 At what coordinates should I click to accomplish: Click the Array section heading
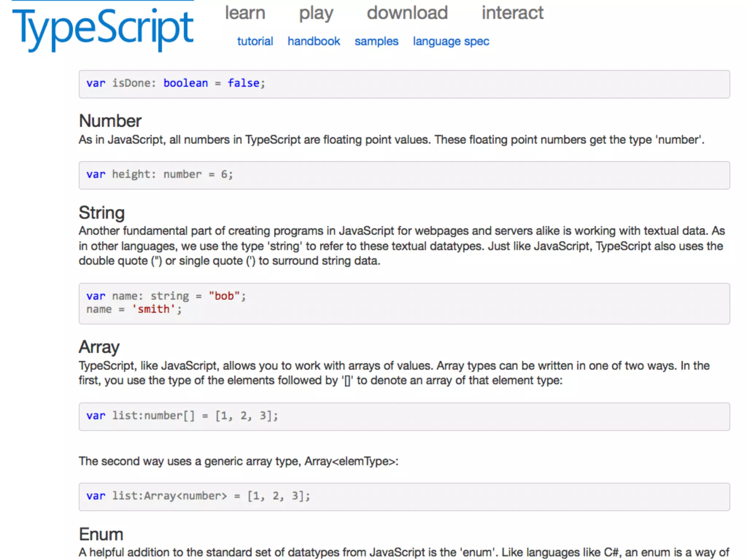[99, 347]
